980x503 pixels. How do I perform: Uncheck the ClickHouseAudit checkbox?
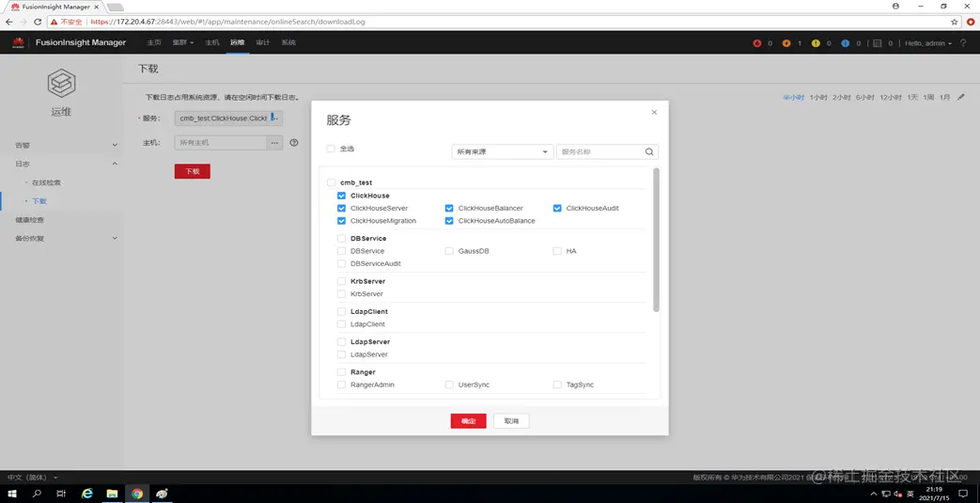(557, 209)
